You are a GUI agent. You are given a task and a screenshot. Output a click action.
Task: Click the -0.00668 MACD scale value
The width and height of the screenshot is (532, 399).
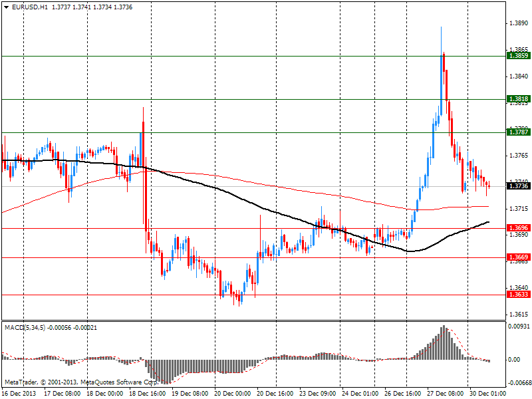click(x=519, y=383)
